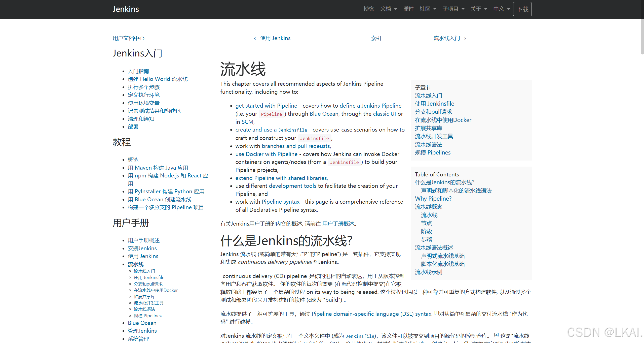The width and height of the screenshot is (644, 343).
Task: Open 规模 Pipelines in 子章节 box
Action: click(433, 153)
